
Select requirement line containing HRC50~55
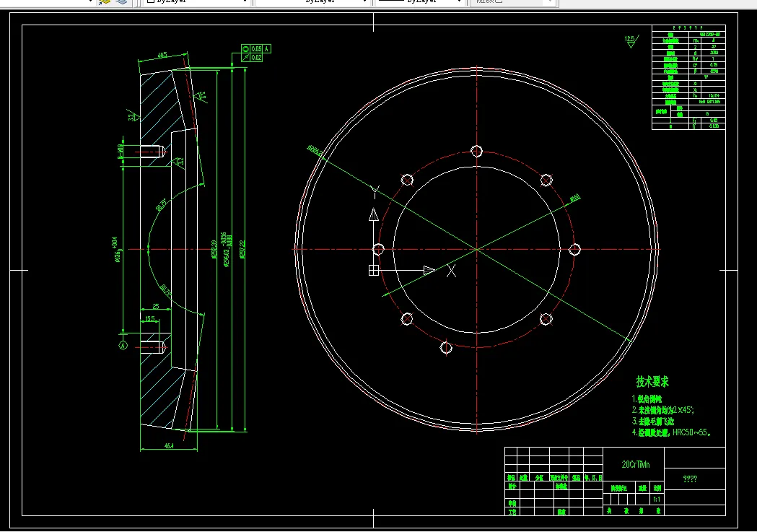(671, 432)
